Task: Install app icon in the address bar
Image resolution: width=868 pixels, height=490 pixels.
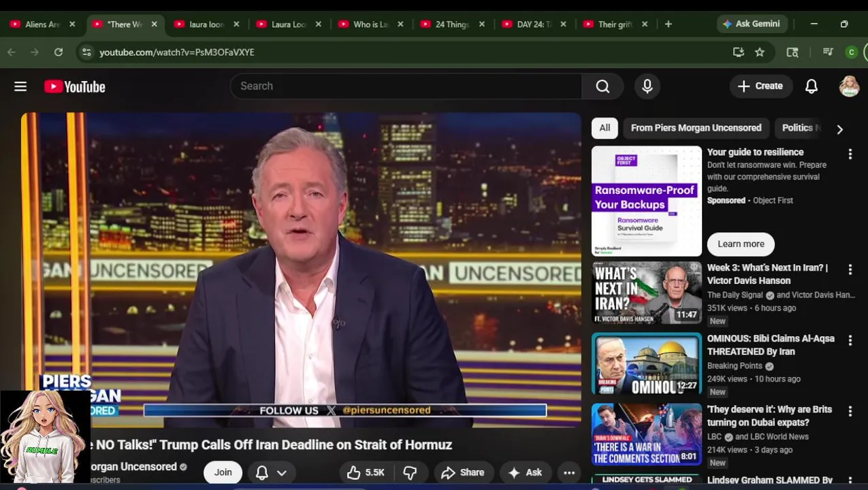Action: click(x=739, y=52)
